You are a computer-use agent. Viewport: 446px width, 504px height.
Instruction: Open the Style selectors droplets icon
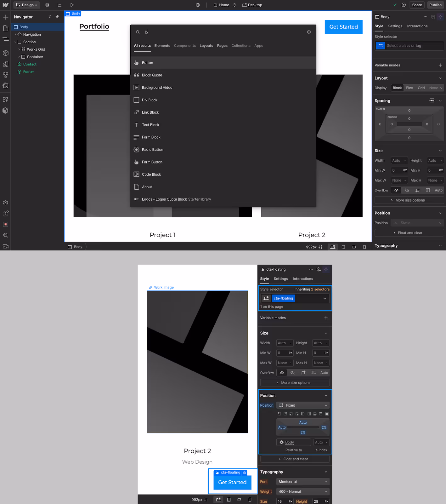(x=5, y=75)
